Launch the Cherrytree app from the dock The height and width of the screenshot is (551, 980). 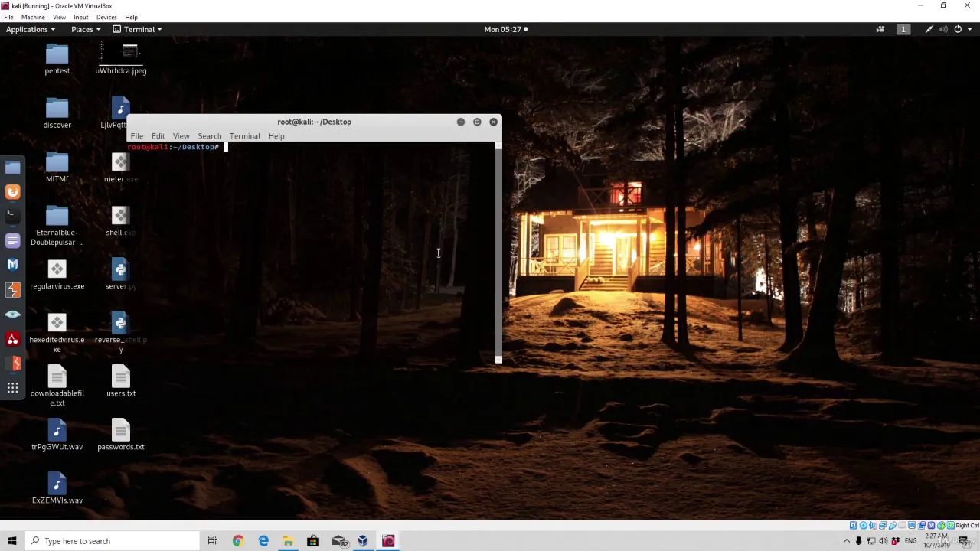pyautogui.click(x=13, y=339)
